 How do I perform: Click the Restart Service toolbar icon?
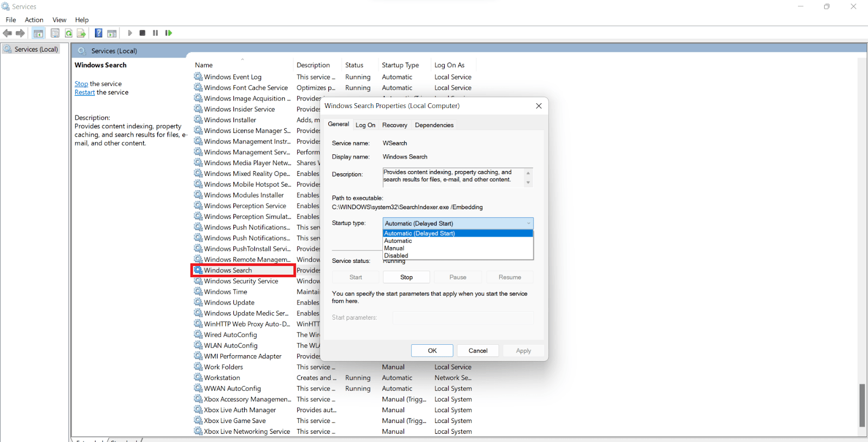click(x=169, y=33)
